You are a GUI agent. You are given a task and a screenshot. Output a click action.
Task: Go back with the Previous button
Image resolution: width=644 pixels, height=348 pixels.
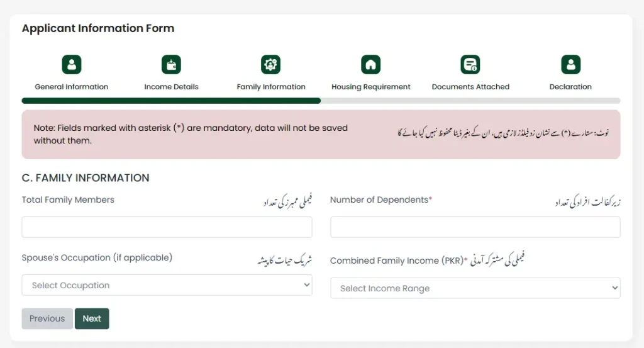[x=47, y=318]
